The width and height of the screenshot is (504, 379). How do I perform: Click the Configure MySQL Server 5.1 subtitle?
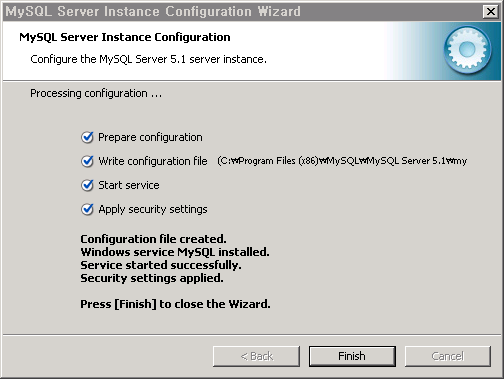(x=148, y=59)
